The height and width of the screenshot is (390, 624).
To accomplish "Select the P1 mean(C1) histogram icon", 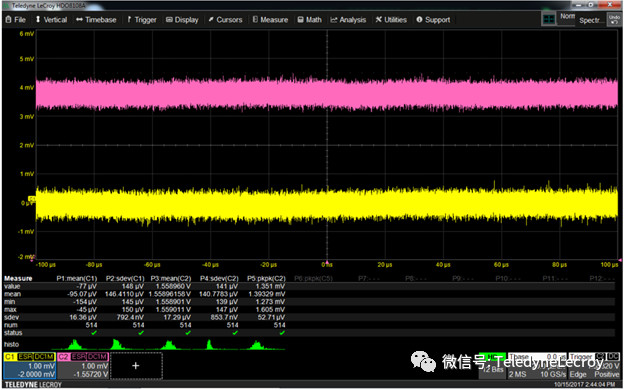I will 75,345.
